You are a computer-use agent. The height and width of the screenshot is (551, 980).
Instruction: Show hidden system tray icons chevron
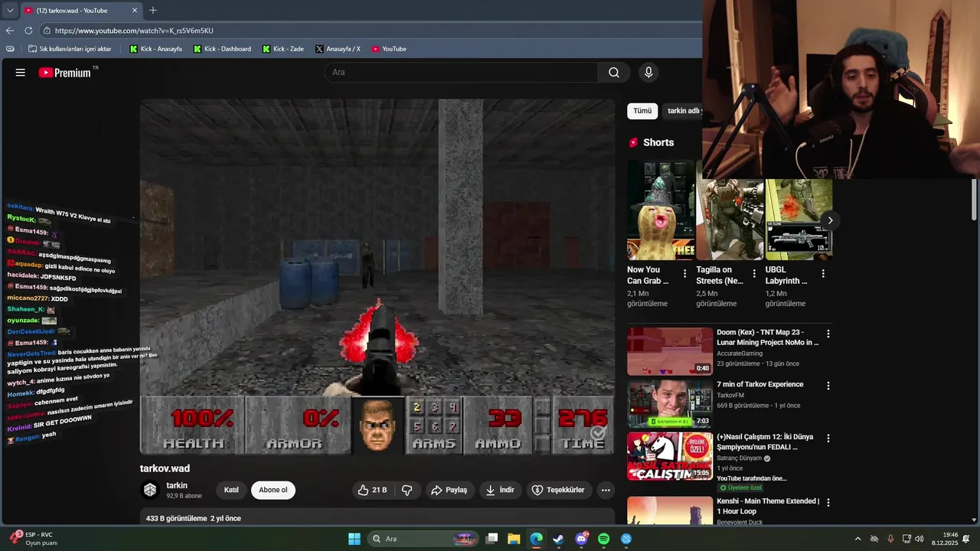[x=857, y=539]
